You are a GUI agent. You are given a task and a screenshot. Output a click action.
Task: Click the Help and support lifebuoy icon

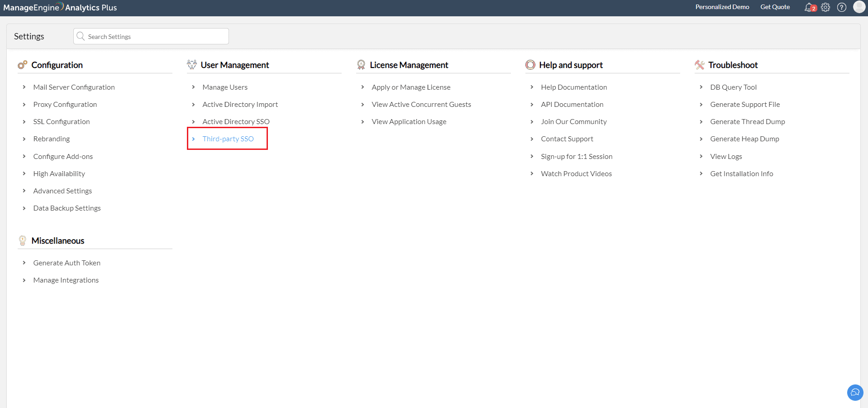click(x=530, y=65)
